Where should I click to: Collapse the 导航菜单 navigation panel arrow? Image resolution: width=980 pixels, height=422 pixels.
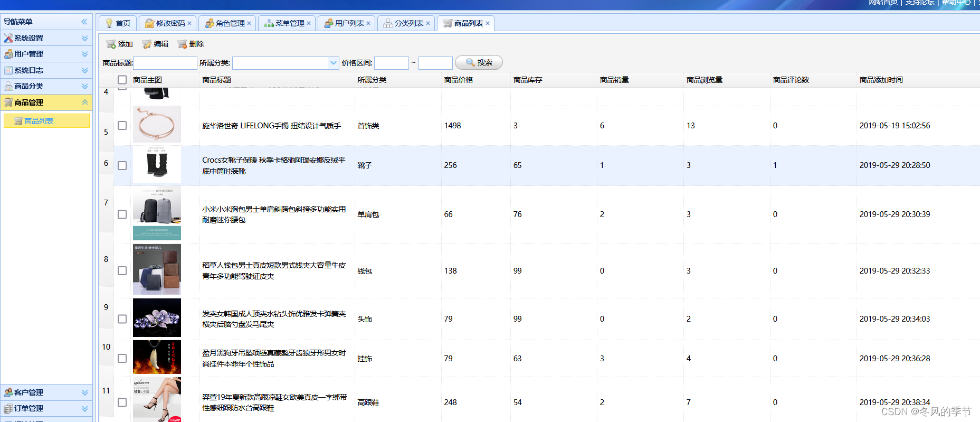click(84, 22)
